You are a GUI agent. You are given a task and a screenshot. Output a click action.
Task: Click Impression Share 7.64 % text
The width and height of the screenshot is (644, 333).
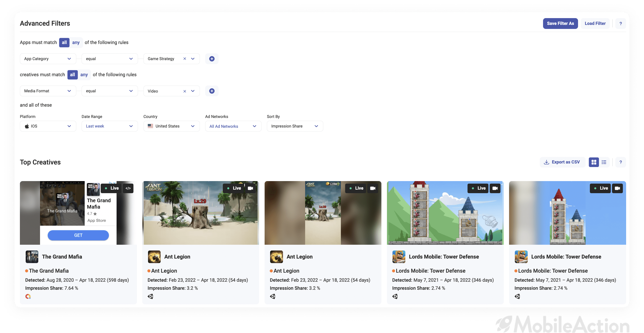[x=52, y=288]
